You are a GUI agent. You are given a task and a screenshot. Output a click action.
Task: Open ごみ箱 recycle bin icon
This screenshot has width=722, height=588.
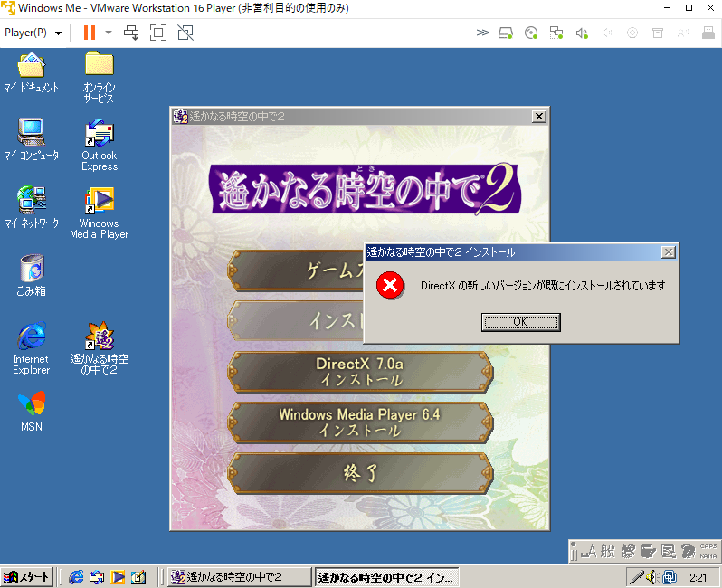click(x=32, y=275)
